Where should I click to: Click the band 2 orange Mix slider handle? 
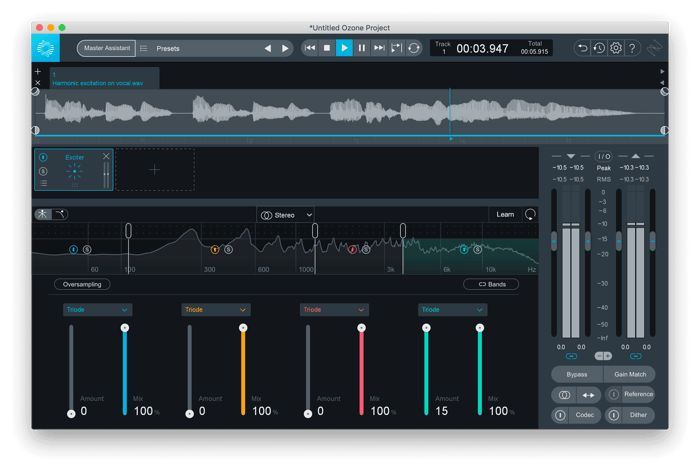pos(243,328)
